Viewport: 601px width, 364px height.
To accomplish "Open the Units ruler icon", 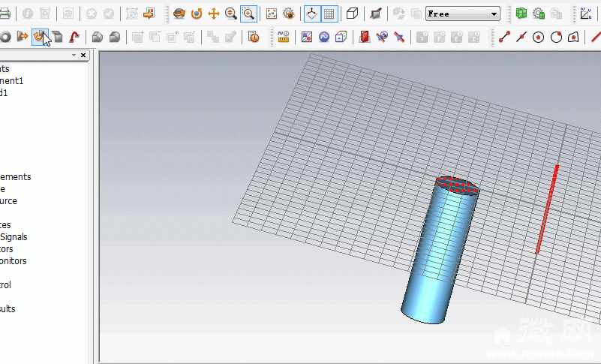I will click(284, 38).
